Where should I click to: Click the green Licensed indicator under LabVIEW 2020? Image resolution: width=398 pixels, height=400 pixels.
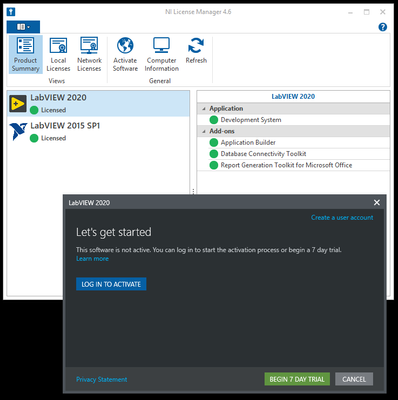tap(34, 110)
